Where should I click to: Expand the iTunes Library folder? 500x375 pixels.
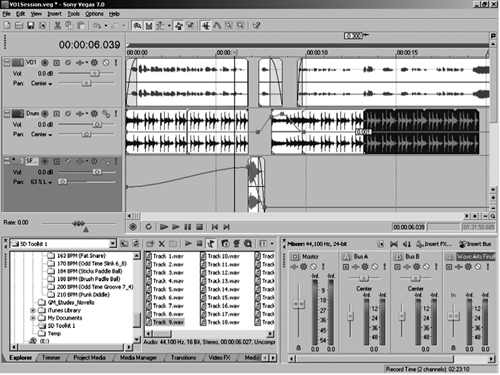tap(33, 310)
